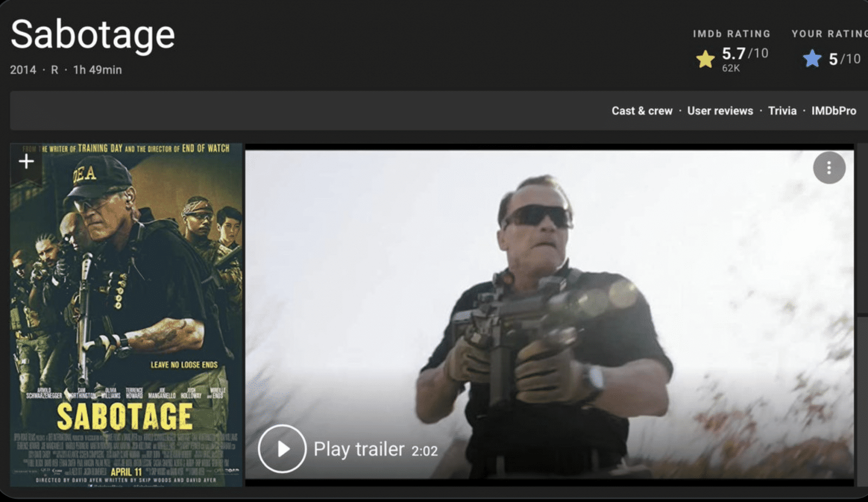Open the IMDbPro link
868x502 pixels.
point(834,111)
